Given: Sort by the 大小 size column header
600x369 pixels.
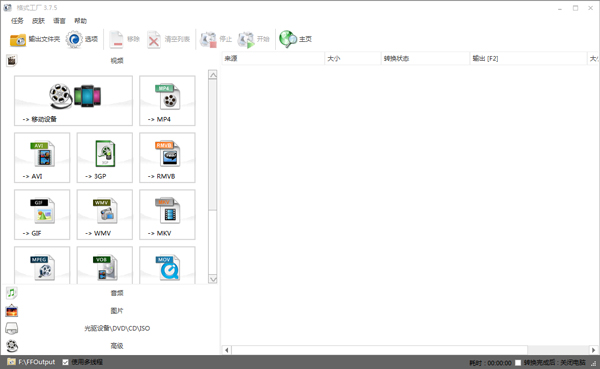Looking at the screenshot, I should pyautogui.click(x=352, y=58).
